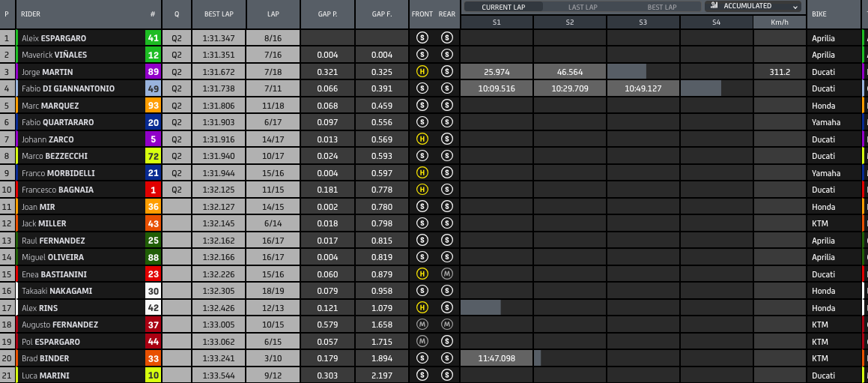Click Joan Mir's soft front tyre icon
This screenshot has height=383, width=868.
click(422, 207)
